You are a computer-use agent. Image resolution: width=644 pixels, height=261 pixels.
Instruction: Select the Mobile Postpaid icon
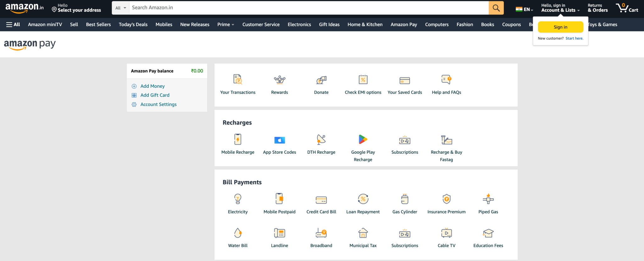pos(280,199)
